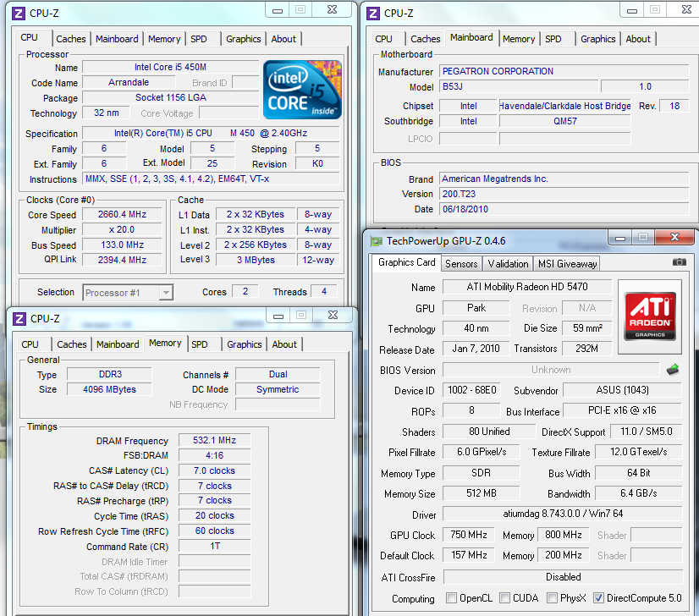This screenshot has width=699, height=616.
Task: Click the PCI-E x16 @ x16 bus interface value
Action: (622, 410)
